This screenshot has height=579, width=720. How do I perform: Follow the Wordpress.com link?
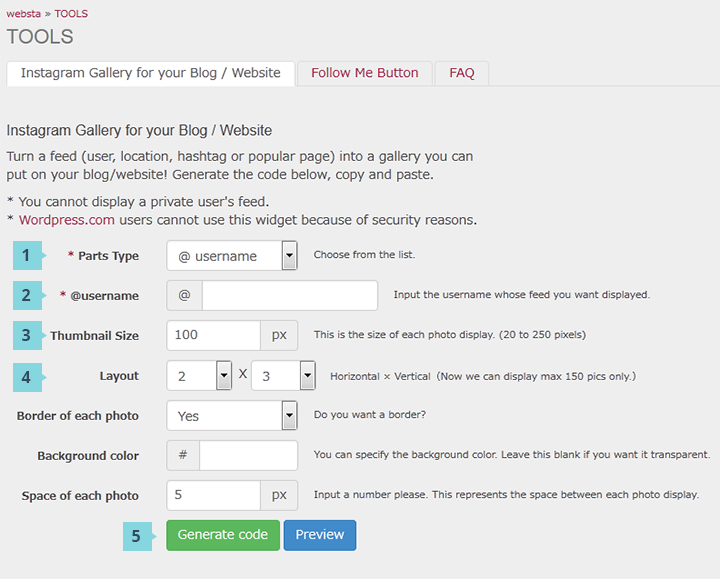point(67,220)
